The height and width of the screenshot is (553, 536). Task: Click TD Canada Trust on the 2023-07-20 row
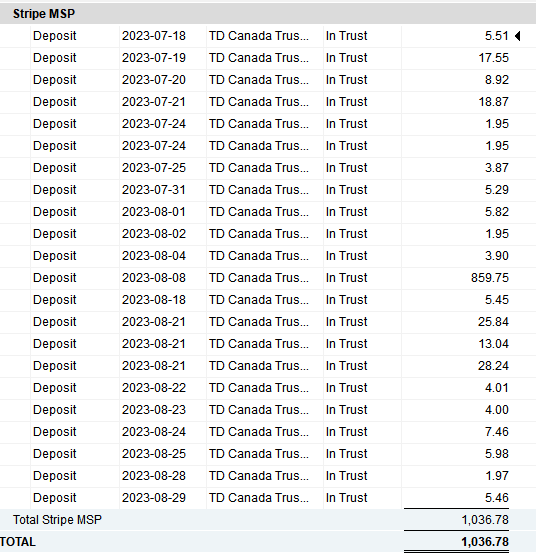(258, 80)
